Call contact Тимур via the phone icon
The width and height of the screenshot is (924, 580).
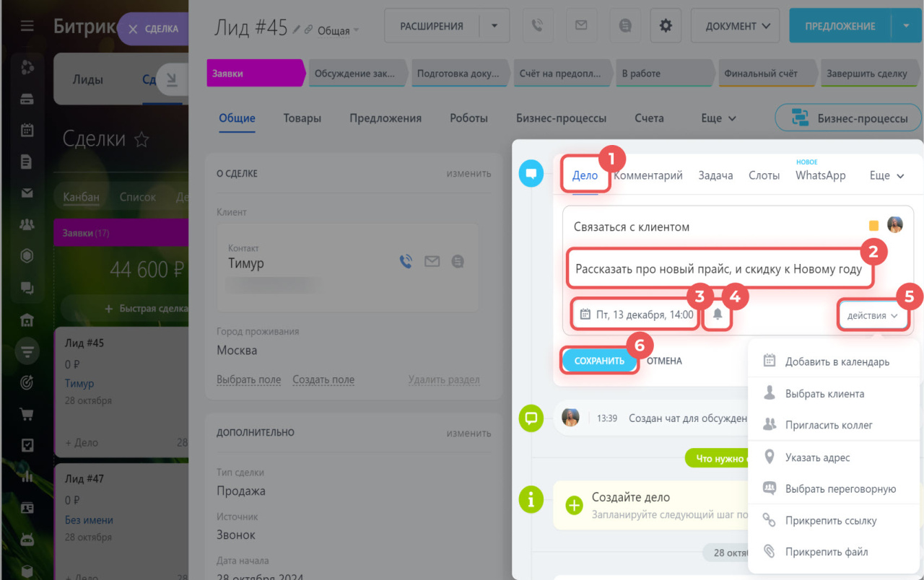[x=406, y=261]
